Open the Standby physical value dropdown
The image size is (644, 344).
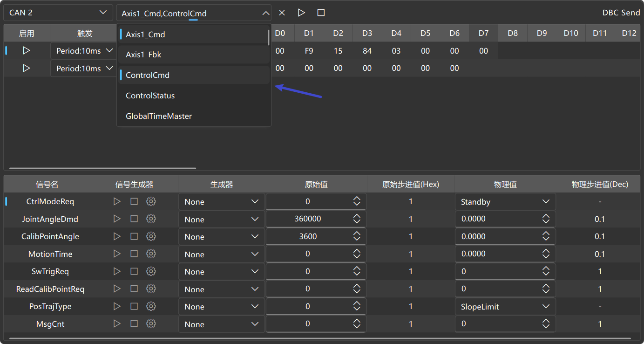click(505, 202)
